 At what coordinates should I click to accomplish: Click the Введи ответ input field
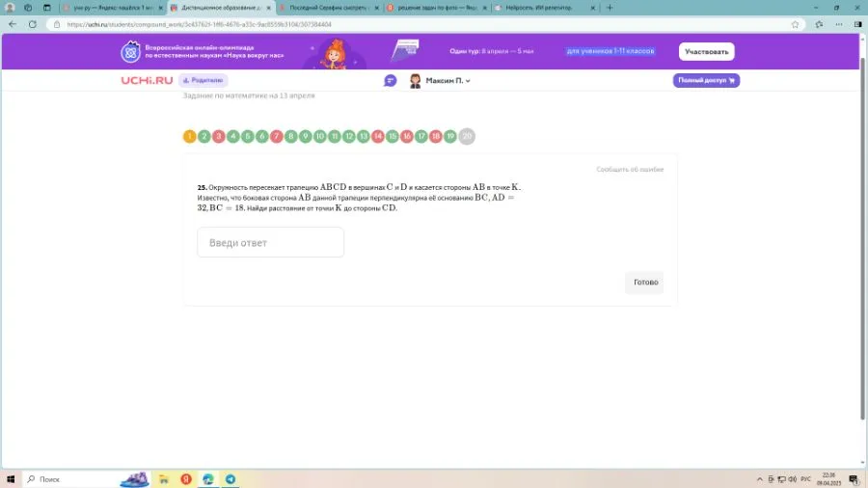[271, 242]
